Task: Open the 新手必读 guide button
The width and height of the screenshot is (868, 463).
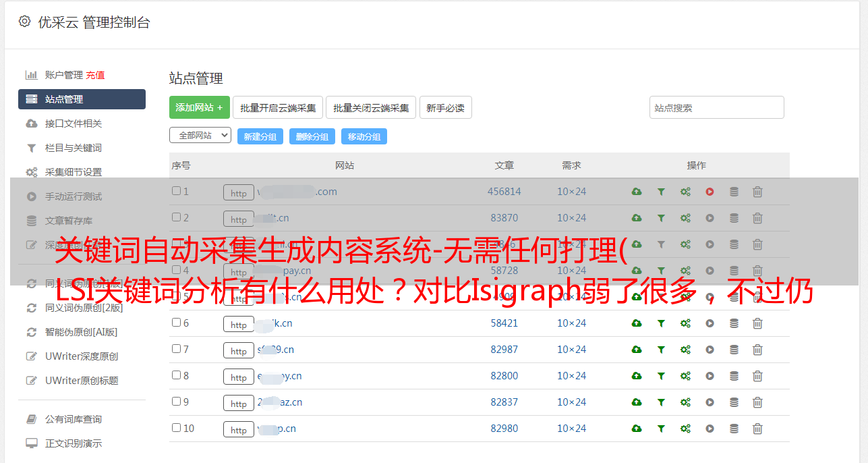Action: (x=445, y=107)
